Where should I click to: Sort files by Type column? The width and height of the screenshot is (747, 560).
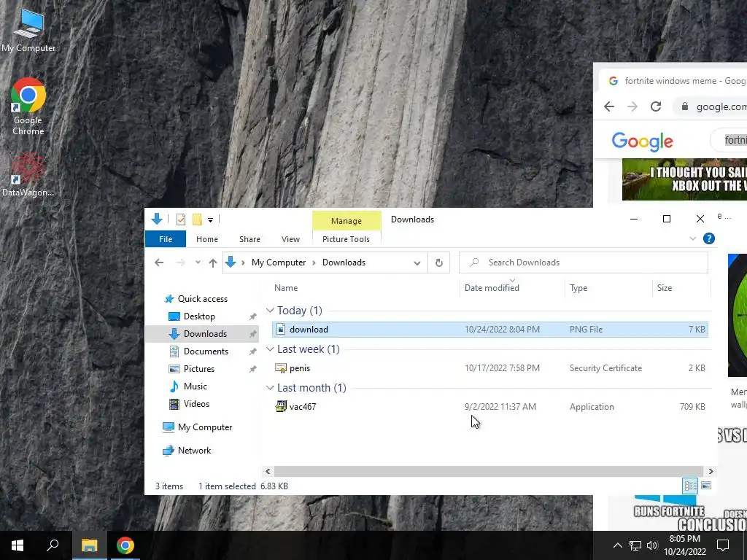(x=578, y=288)
